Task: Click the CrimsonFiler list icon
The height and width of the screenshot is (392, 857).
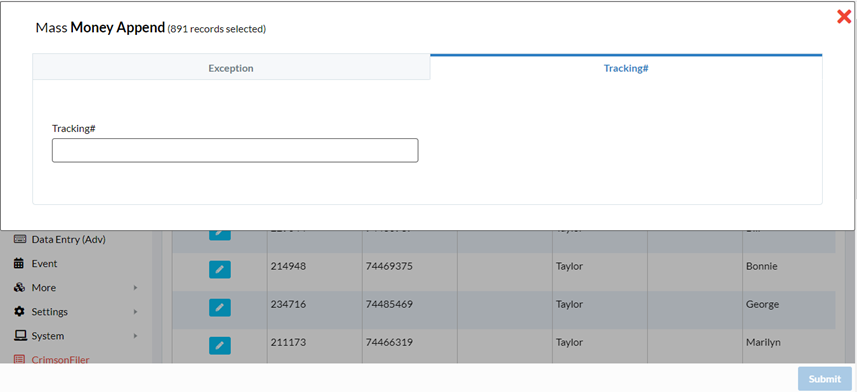Action: (20, 360)
